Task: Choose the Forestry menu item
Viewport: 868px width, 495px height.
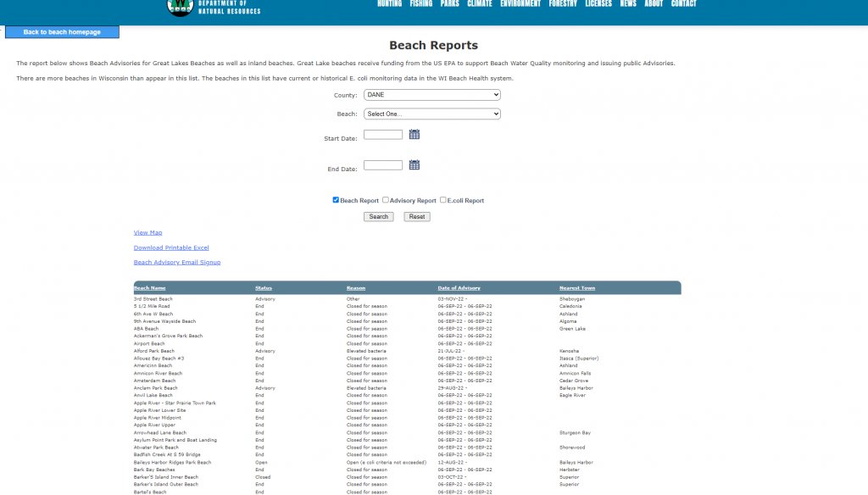Action: click(563, 4)
